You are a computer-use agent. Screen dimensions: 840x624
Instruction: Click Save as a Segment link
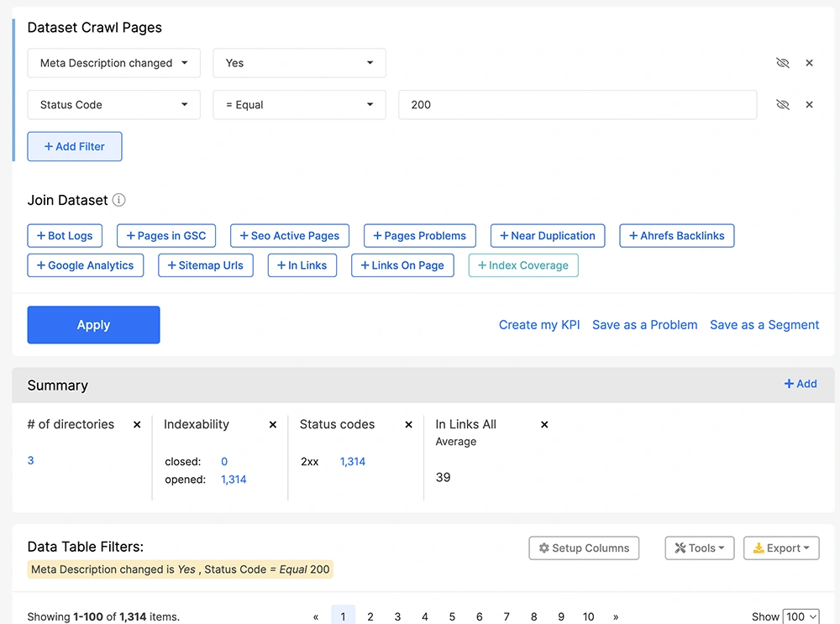[764, 325]
